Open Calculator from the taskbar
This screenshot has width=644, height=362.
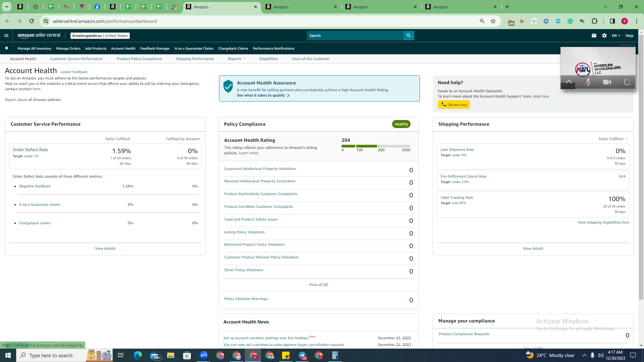click(335, 355)
